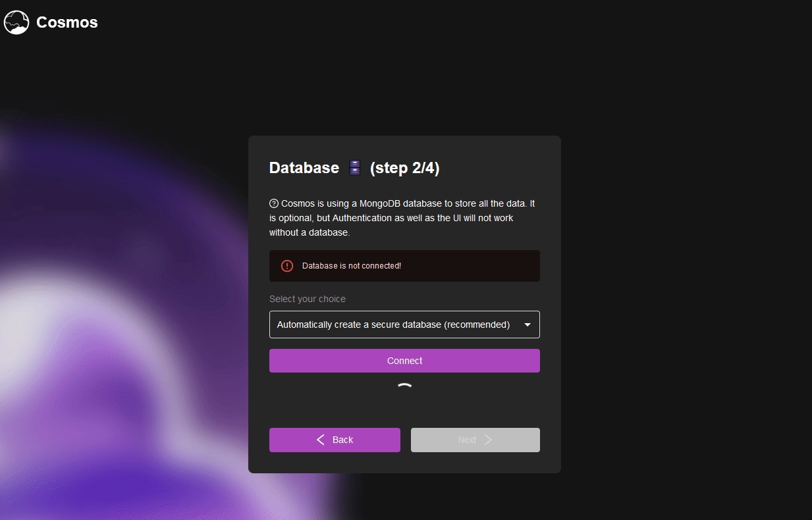Click the "Database is not connected!" message
812x520 pixels.
352,266
